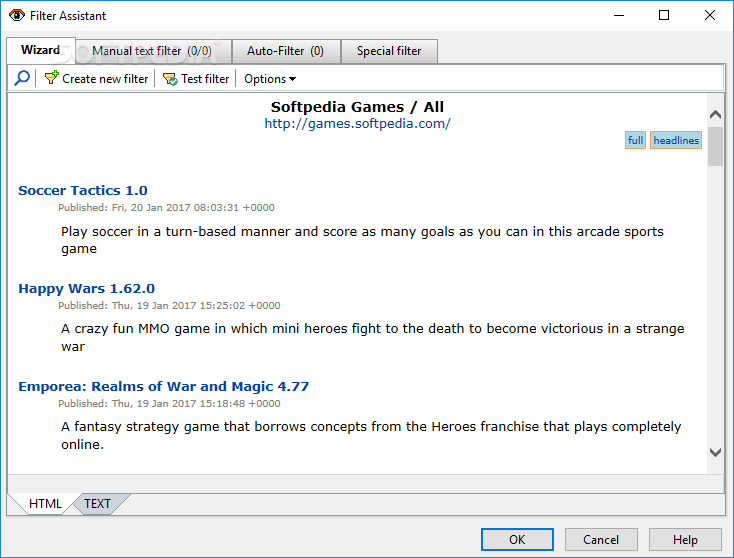Click the Softpedia Games / All heading

(357, 107)
